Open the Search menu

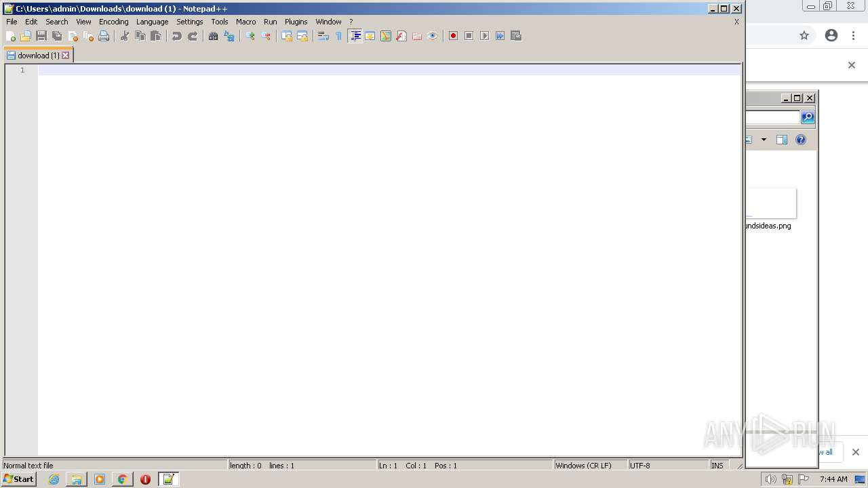57,22
